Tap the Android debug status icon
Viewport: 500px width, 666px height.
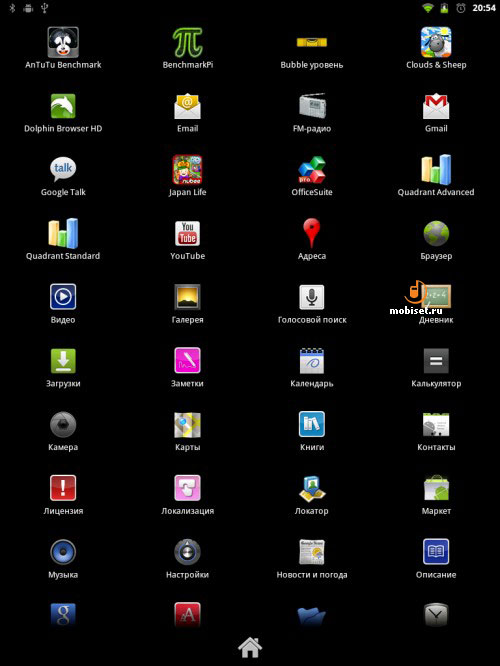point(28,8)
